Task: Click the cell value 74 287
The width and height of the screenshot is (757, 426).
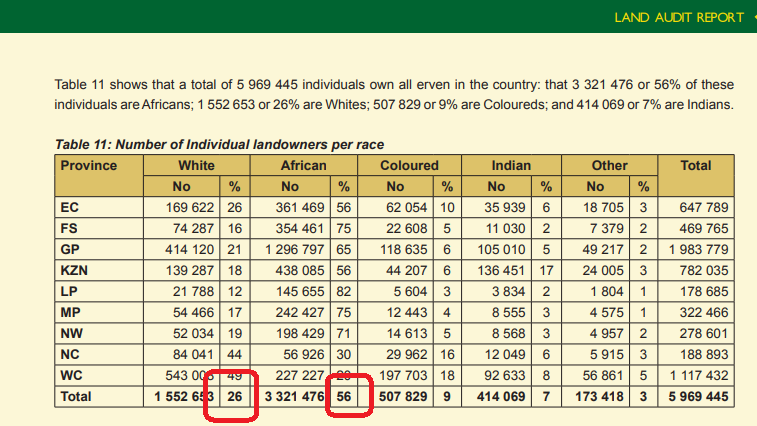Action: click(x=193, y=228)
